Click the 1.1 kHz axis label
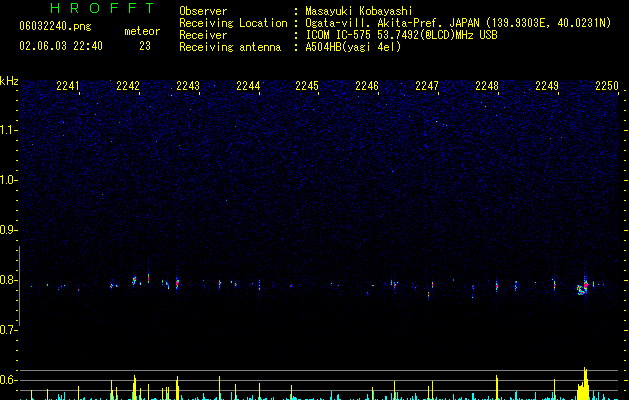Viewport: 629px width, 400px height. pos(9,130)
